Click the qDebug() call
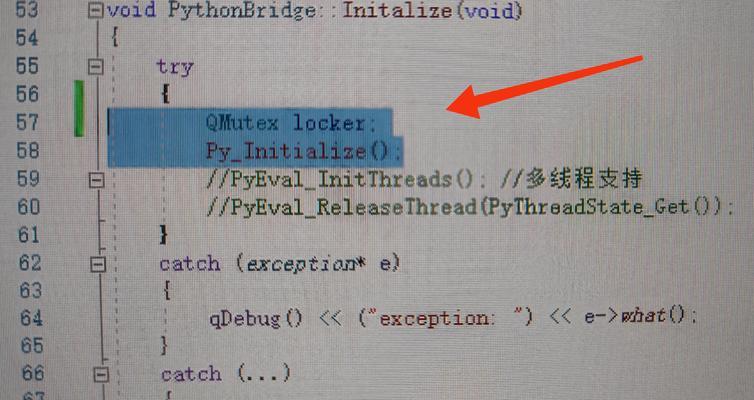The image size is (754, 400). [256, 319]
